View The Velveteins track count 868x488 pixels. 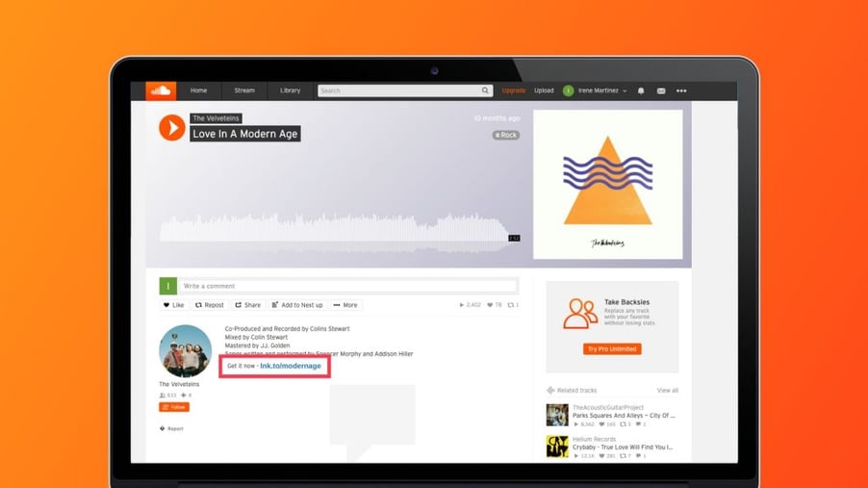coord(187,395)
